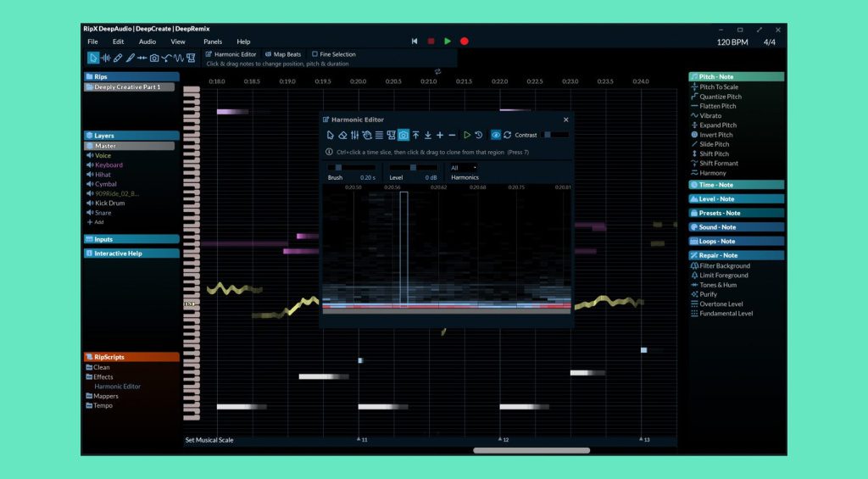Viewport: 868px width, 479px height.
Task: Click the plus icon in Harmonic Editor
Action: click(x=440, y=135)
